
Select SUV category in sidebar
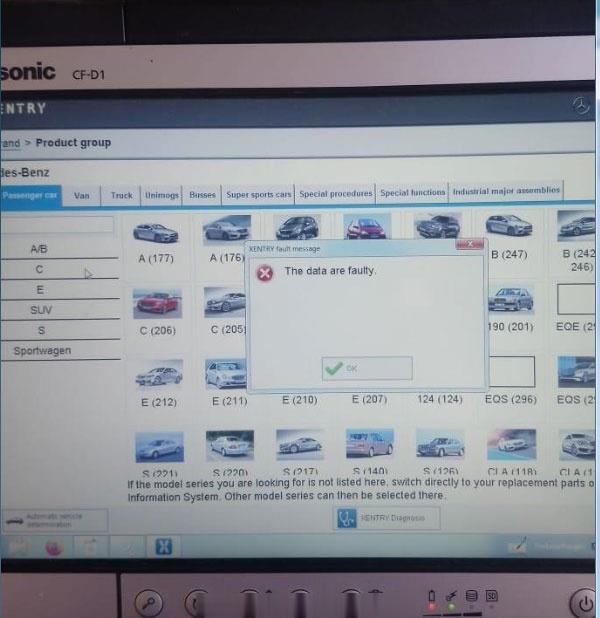tap(59, 310)
